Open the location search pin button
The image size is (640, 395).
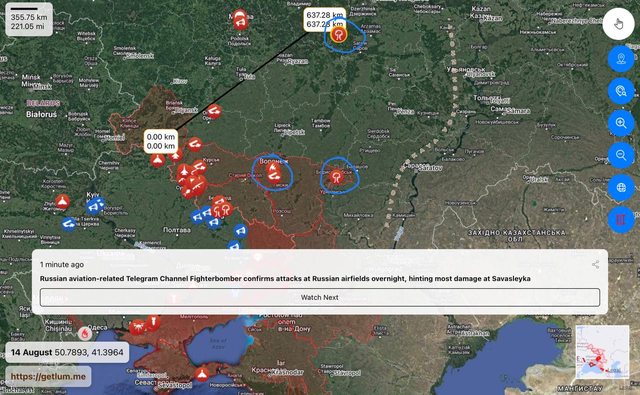(621, 91)
